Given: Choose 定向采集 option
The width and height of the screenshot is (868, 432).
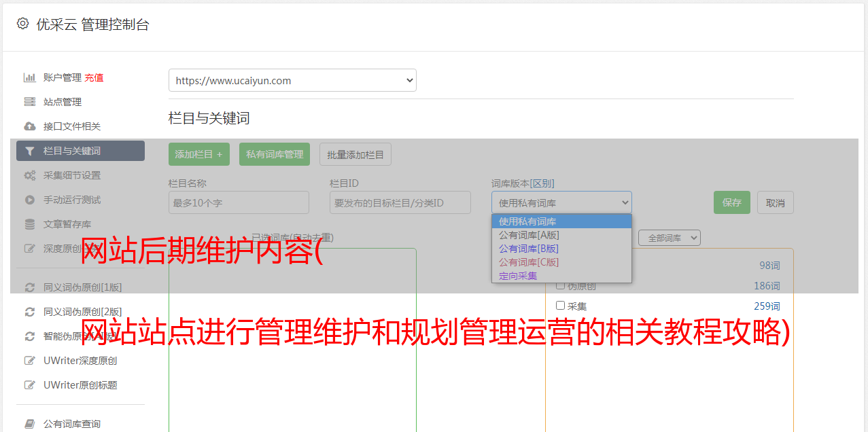Looking at the screenshot, I should [561, 276].
